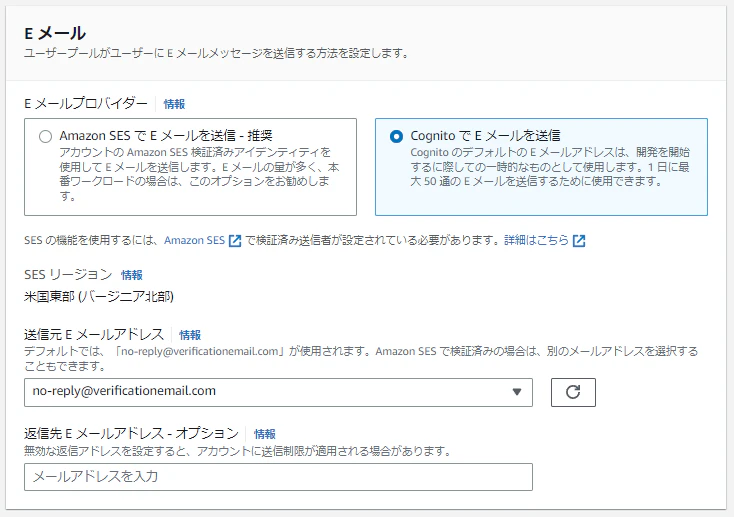Click the 米国東部 (バージニア北部) region text
This screenshot has width=734, height=517.
tap(99, 296)
